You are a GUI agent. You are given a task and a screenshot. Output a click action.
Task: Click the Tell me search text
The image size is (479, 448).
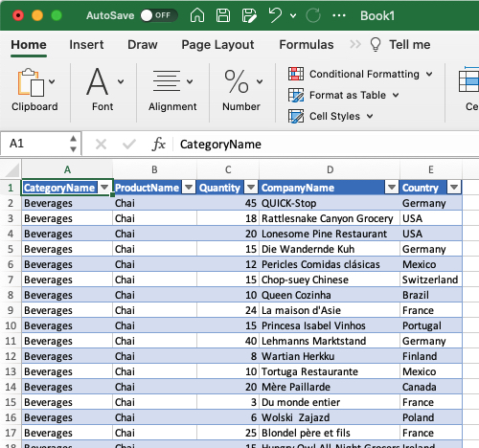(410, 45)
